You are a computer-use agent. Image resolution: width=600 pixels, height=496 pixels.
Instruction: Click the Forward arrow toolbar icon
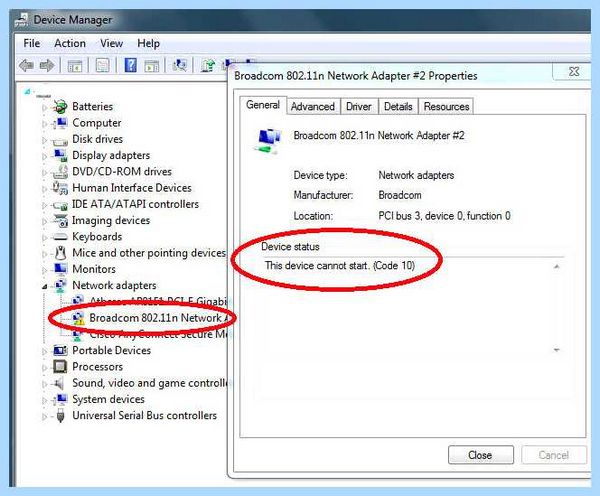tap(47, 65)
